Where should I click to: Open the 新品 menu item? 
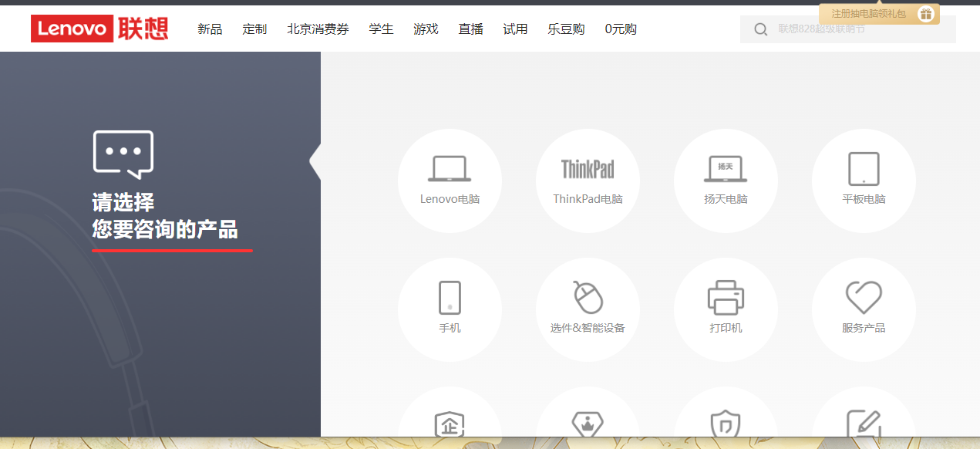click(210, 29)
